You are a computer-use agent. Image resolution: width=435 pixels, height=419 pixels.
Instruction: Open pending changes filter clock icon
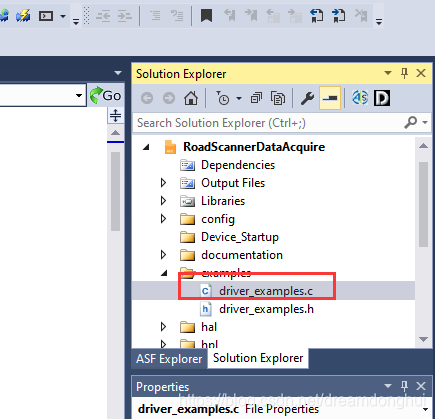click(x=223, y=98)
